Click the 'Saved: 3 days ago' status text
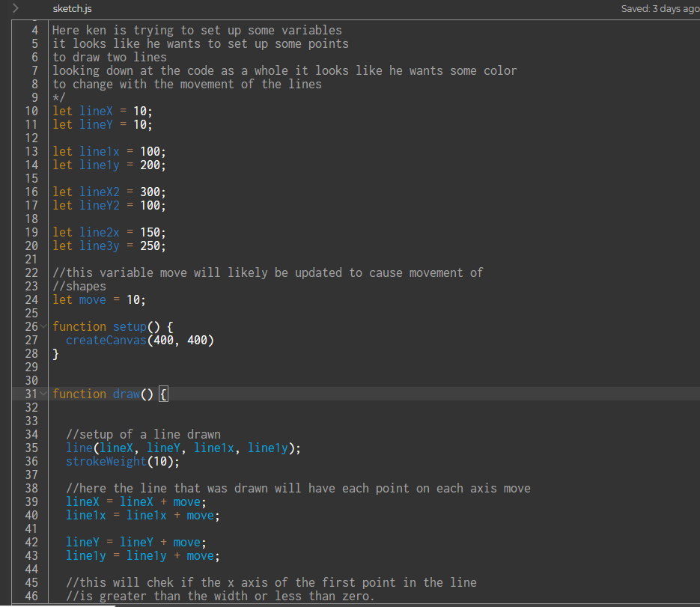This screenshot has width=700, height=607. coord(659,9)
